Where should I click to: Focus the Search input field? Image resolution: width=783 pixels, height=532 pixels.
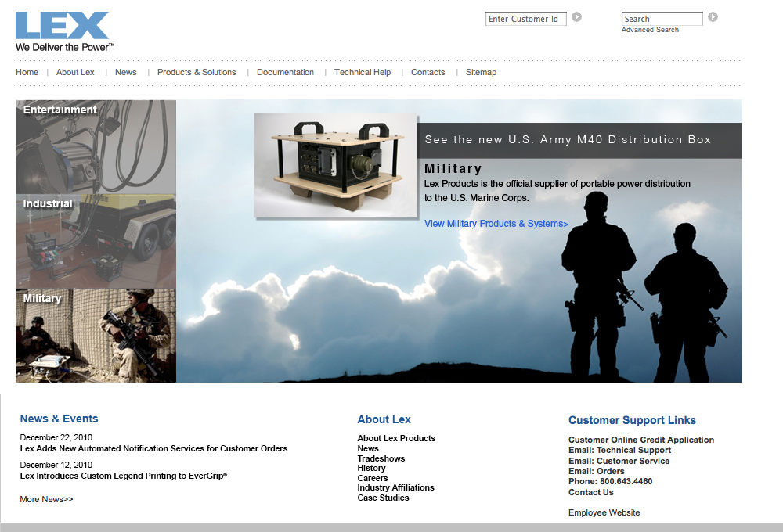pos(662,19)
